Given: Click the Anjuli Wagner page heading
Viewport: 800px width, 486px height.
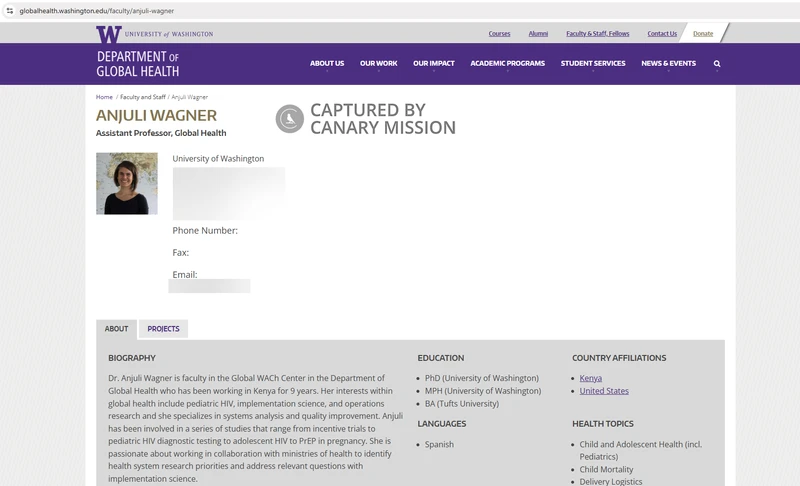Looking at the screenshot, I should pyautogui.click(x=156, y=116).
